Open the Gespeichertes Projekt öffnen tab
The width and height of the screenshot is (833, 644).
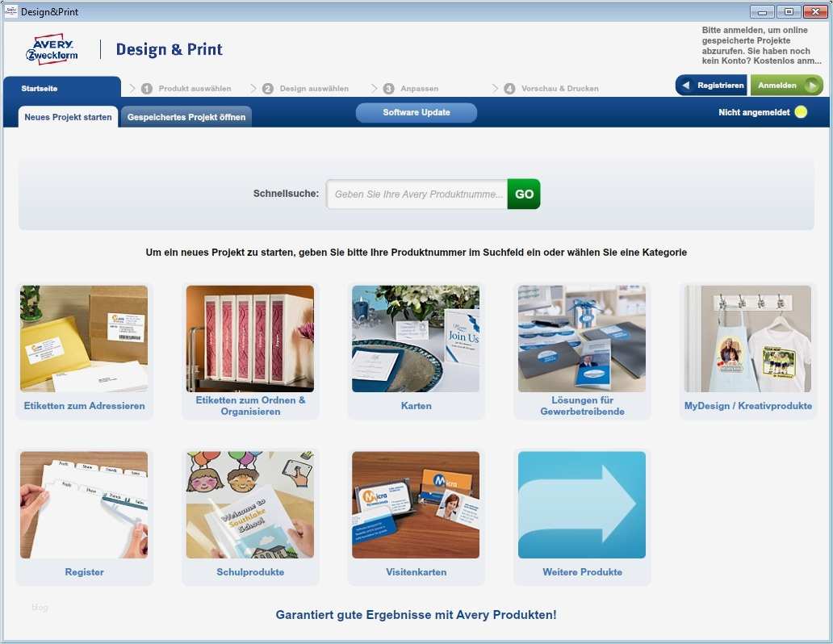point(186,116)
